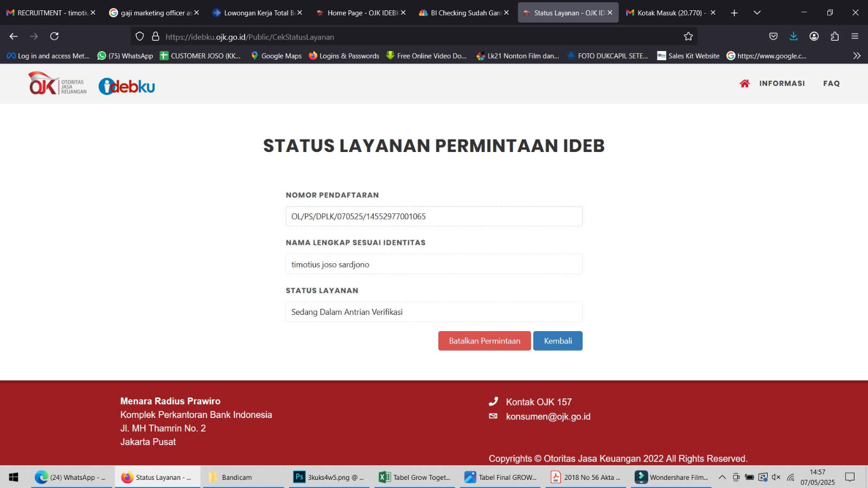This screenshot has width=868, height=488.
Task: Open the Firefox account icon
Action: coord(814,36)
